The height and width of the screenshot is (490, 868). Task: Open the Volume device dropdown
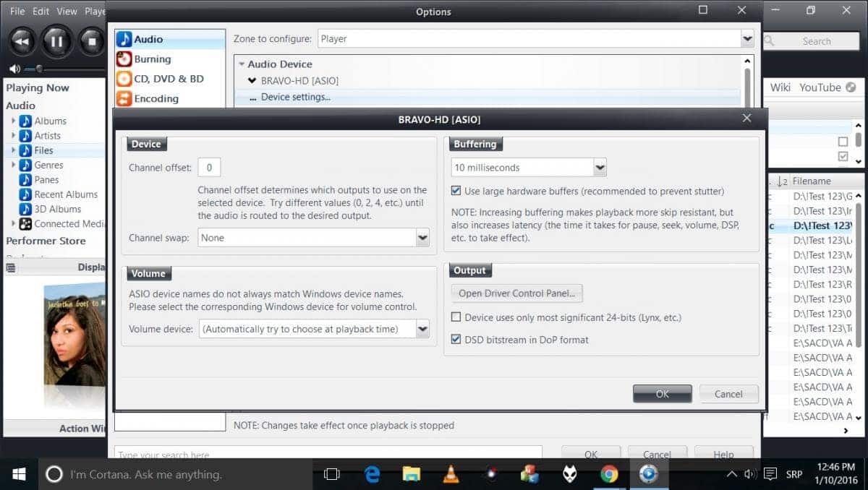coord(422,329)
